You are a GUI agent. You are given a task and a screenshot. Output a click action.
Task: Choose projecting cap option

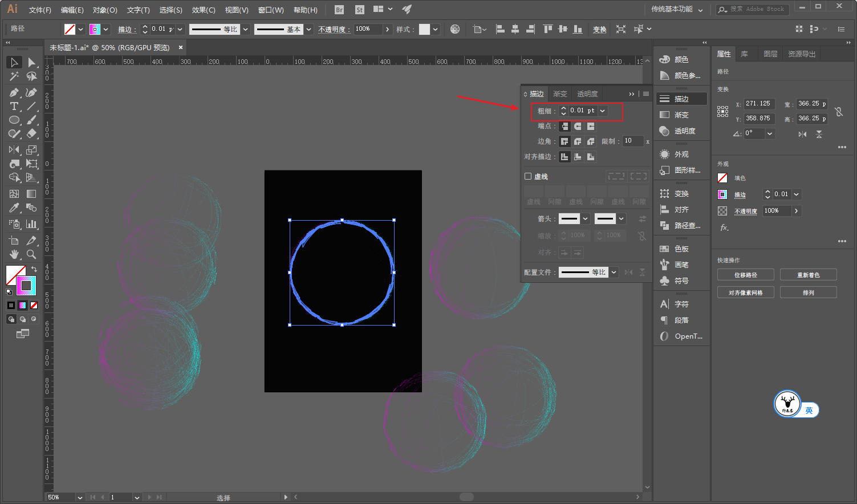tap(591, 126)
